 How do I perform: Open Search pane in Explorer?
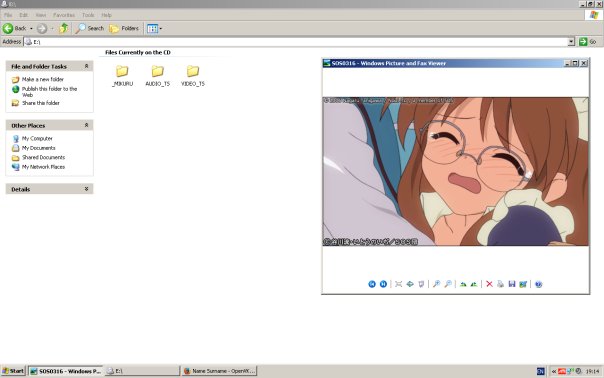pos(89,28)
